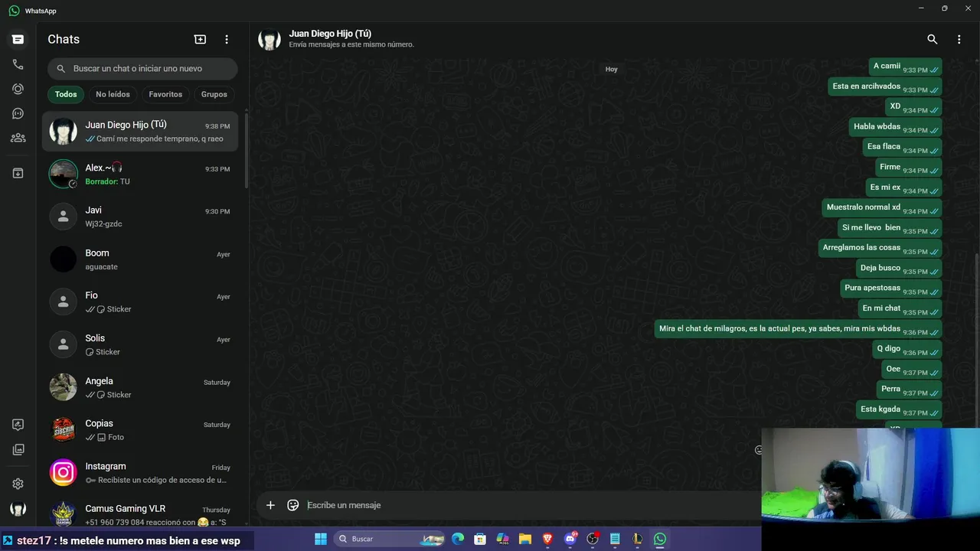Open the Channels section in sidebar
980x551 pixels.
coord(18,113)
